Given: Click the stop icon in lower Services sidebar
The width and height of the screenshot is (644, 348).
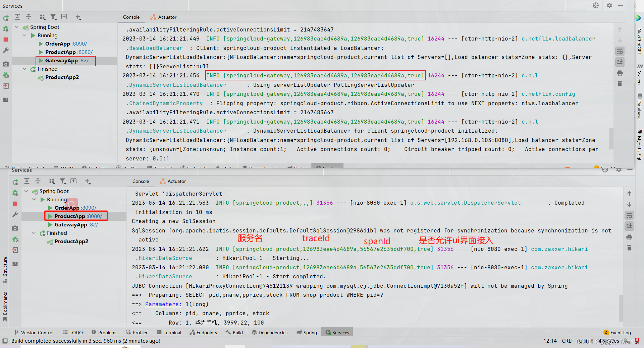Looking at the screenshot, I should click(x=15, y=204).
